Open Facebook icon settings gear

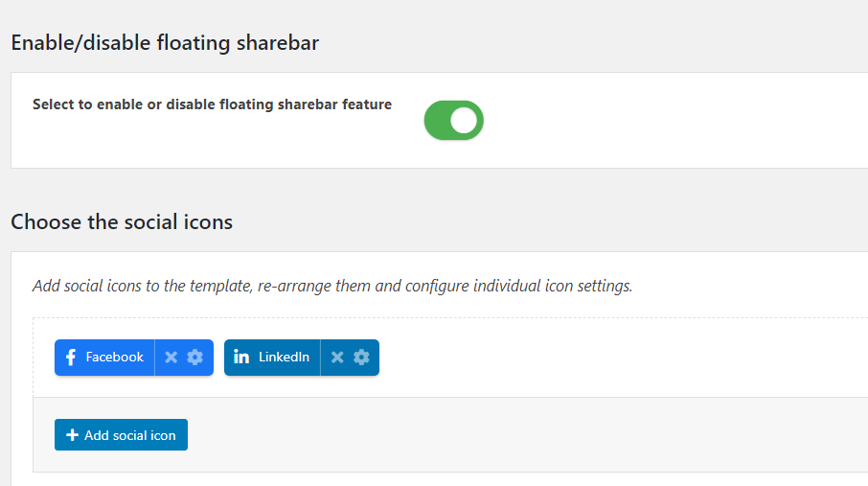pos(195,358)
